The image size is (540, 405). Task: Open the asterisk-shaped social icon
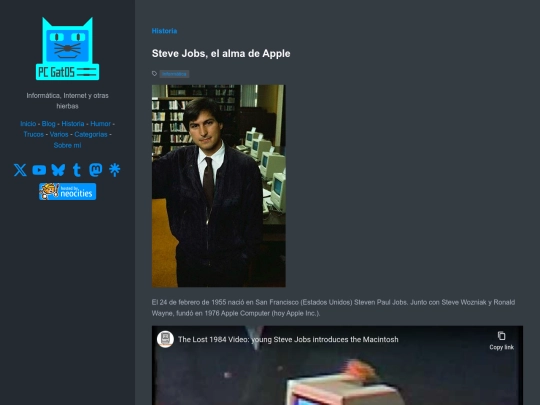[x=114, y=170]
